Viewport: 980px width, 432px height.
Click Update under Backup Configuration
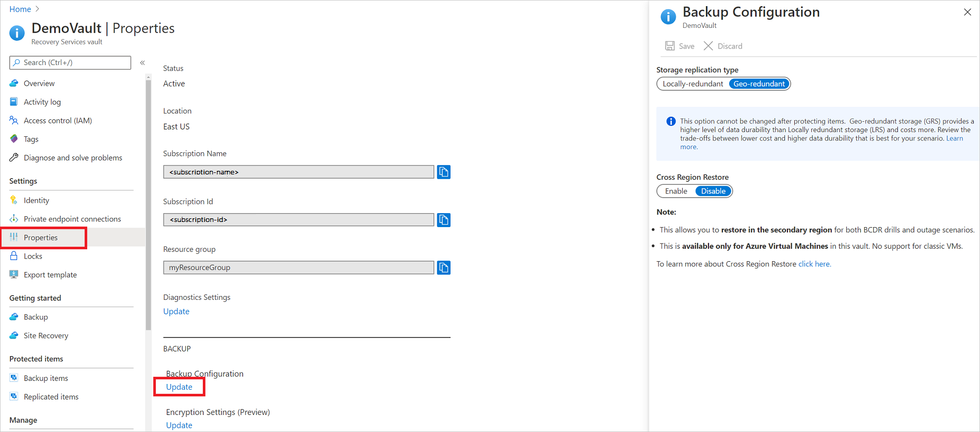tap(179, 387)
